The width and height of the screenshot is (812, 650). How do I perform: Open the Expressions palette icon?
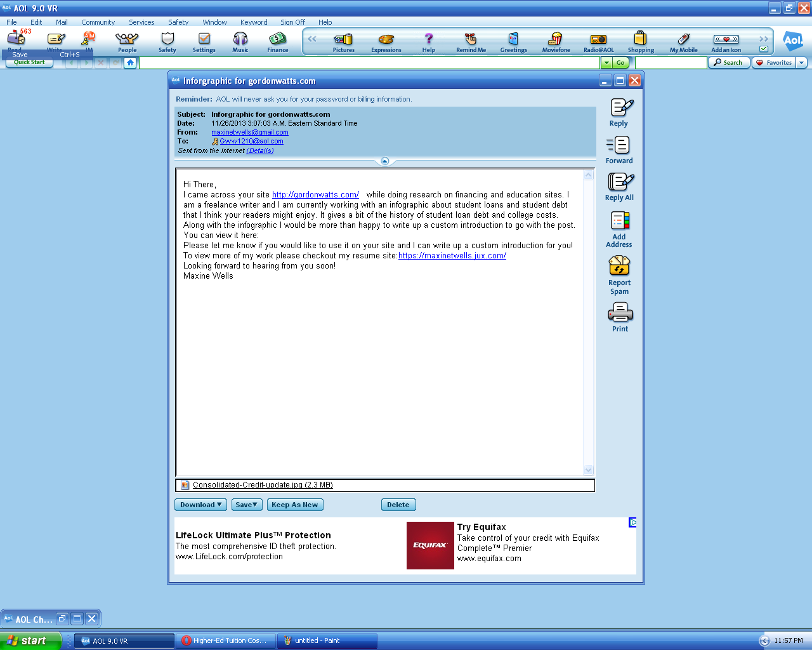coord(386,42)
